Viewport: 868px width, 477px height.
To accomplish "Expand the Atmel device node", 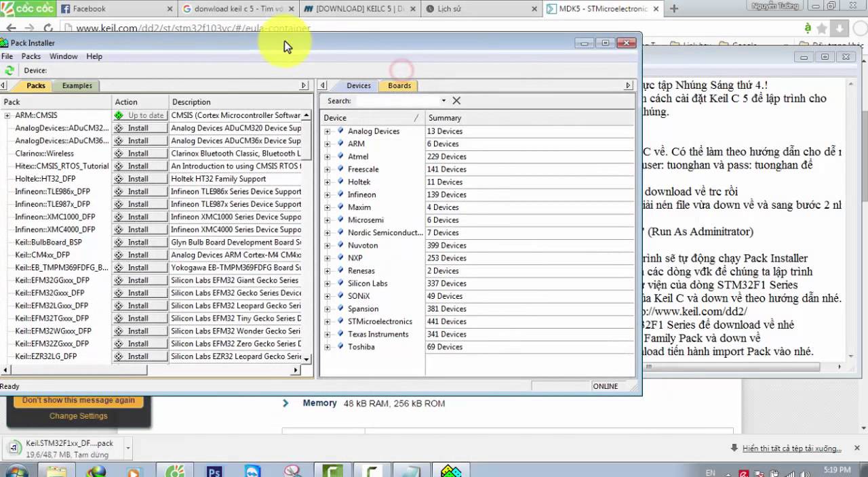I will click(328, 157).
